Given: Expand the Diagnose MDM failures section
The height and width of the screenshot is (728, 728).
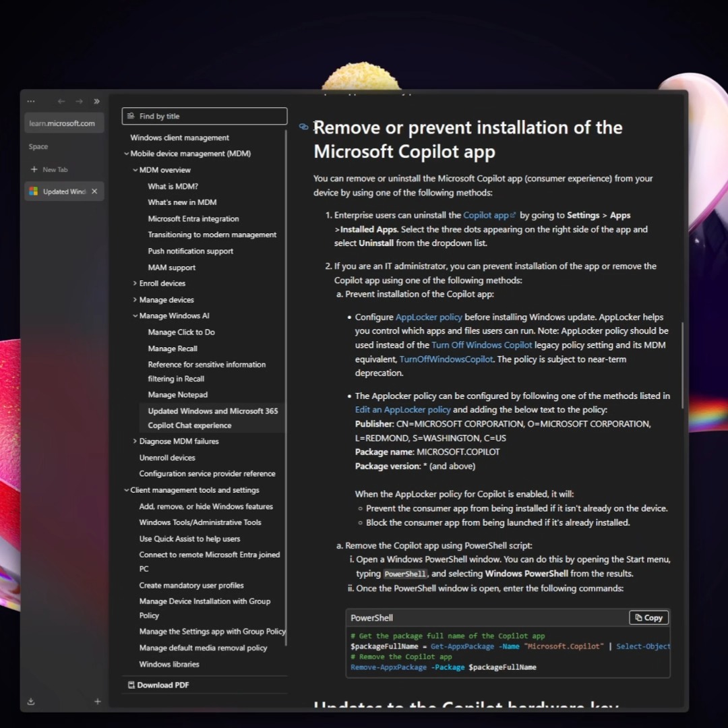Looking at the screenshot, I should [x=135, y=441].
